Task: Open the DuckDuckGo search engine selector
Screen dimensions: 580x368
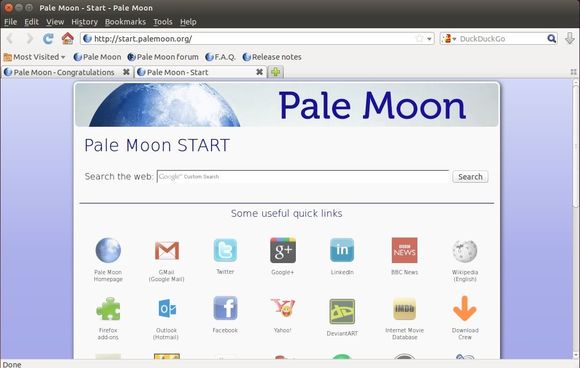Action: pyautogui.click(x=449, y=38)
